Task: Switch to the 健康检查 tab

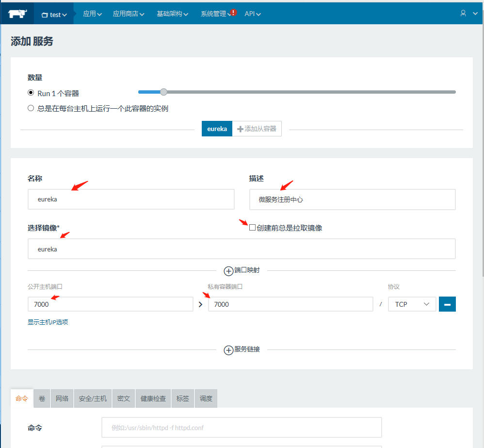Action: (x=153, y=398)
